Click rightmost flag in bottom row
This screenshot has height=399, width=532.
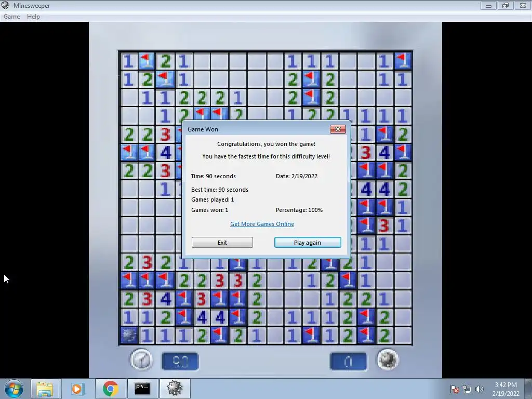(366, 336)
